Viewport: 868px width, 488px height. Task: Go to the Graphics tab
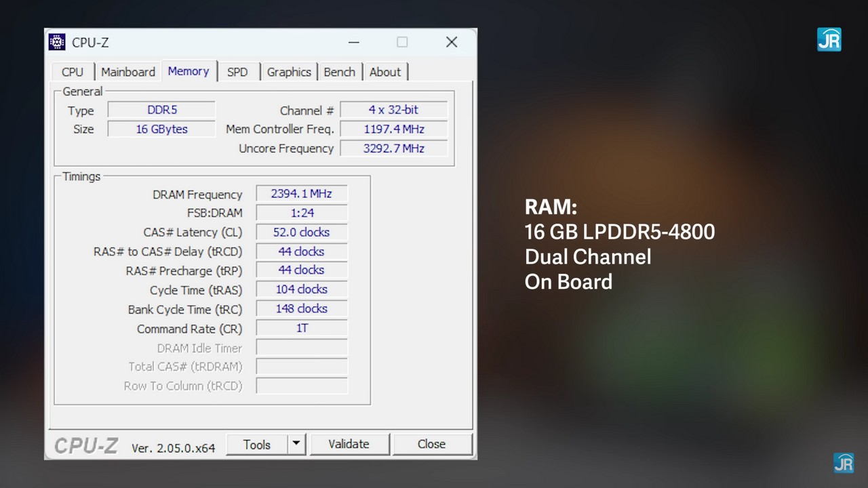pyautogui.click(x=289, y=72)
